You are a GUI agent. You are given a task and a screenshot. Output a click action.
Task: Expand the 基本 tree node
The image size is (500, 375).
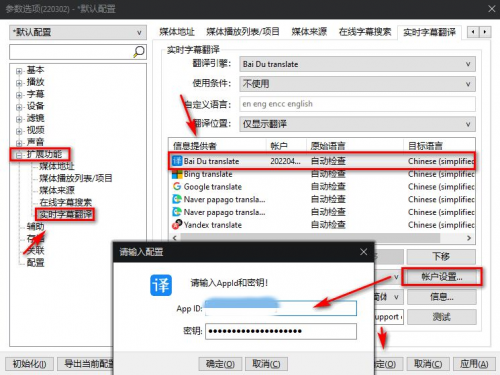(x=19, y=71)
